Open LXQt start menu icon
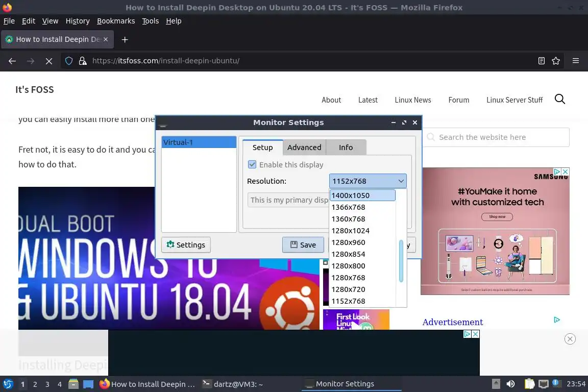The height and width of the screenshot is (392, 588). click(8, 384)
